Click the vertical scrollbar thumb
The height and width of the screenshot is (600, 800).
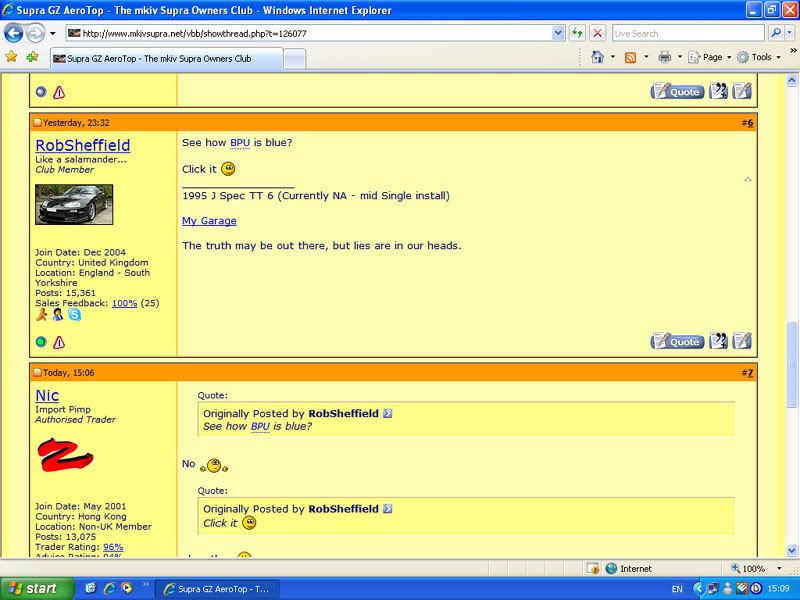(792, 364)
